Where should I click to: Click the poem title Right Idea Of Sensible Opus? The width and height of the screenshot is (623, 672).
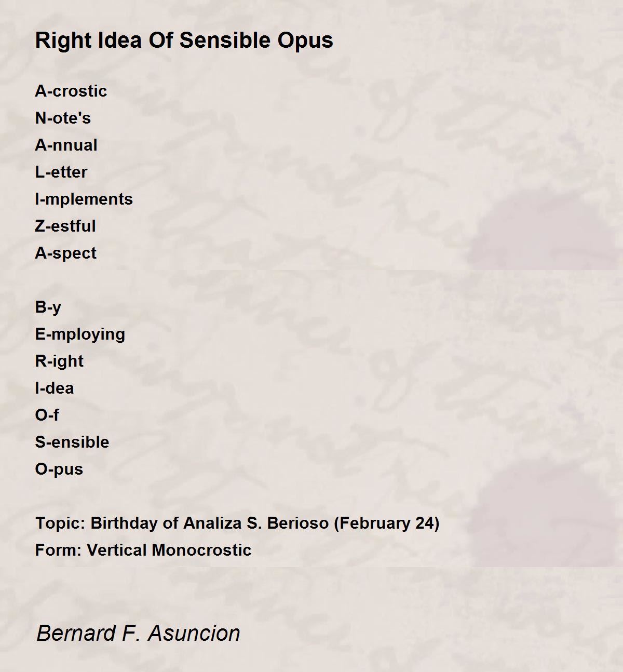[x=184, y=41]
